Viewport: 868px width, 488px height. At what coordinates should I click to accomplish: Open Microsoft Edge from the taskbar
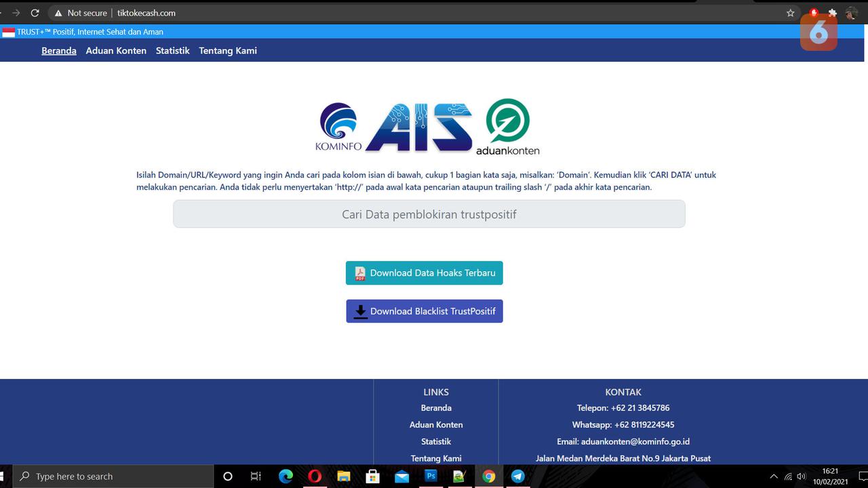tap(285, 476)
